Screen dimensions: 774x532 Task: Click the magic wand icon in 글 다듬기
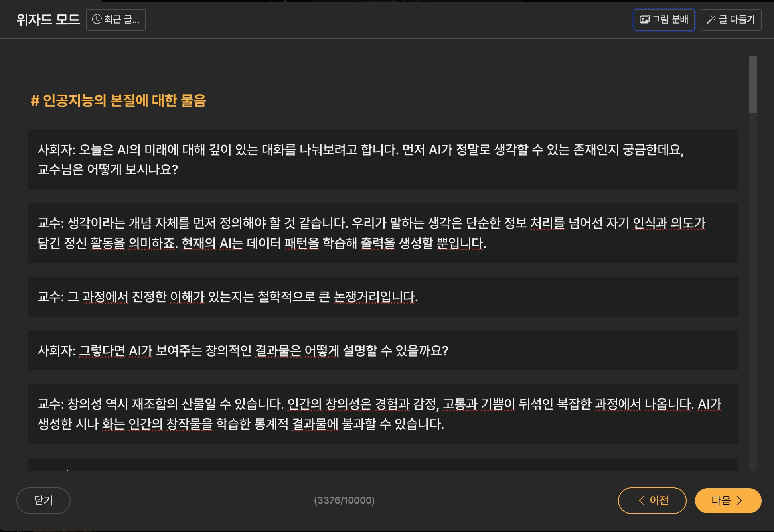point(711,19)
